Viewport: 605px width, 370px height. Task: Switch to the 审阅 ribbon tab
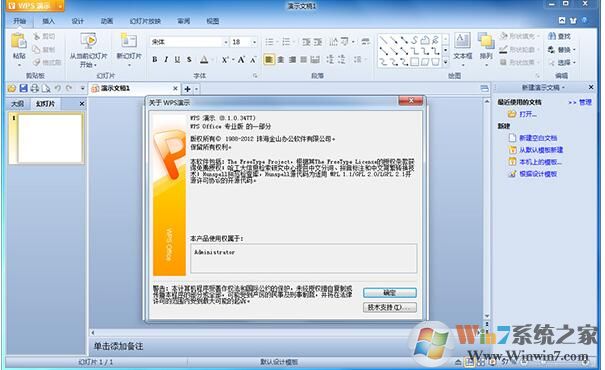pyautogui.click(x=184, y=21)
